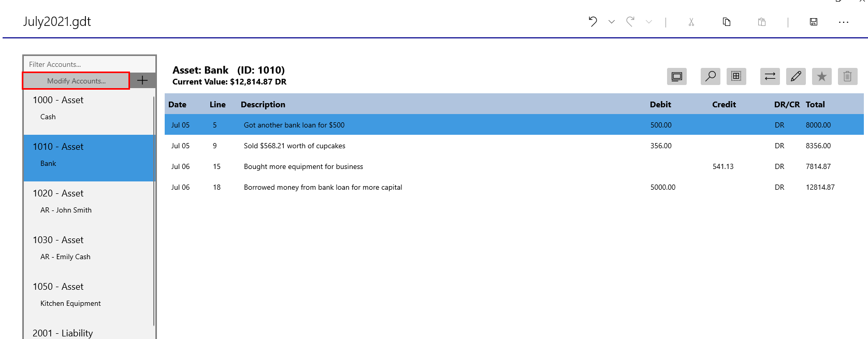Open the three-dots more options menu

pyautogui.click(x=844, y=22)
